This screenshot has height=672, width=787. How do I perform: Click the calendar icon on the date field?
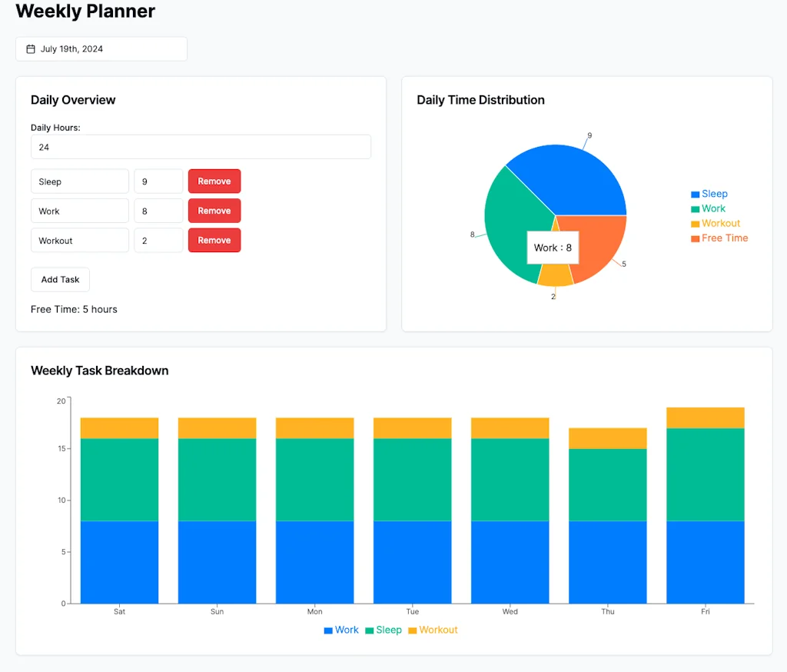(30, 48)
